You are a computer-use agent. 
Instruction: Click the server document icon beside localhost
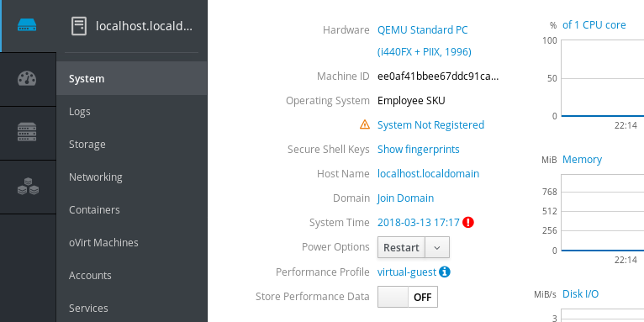click(x=79, y=26)
